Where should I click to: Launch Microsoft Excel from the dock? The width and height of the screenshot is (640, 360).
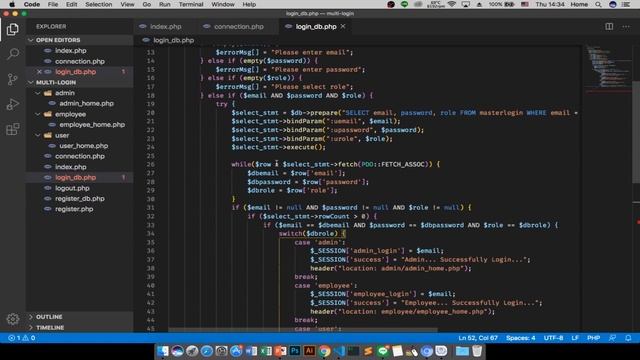[x=265, y=351]
